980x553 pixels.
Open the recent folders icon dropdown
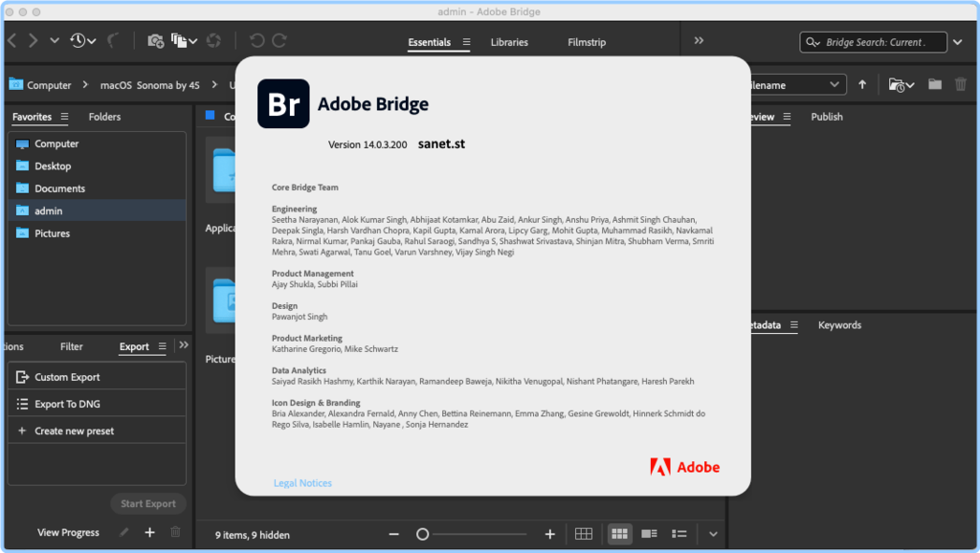coord(902,84)
